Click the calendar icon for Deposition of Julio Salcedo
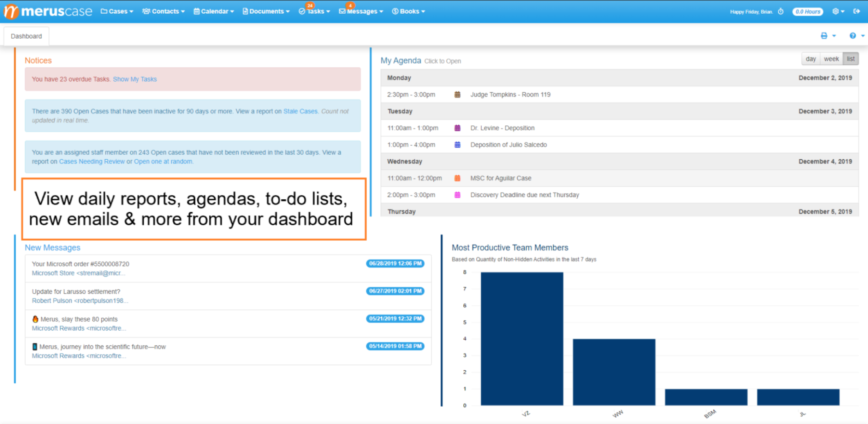The height and width of the screenshot is (424, 868). pyautogui.click(x=457, y=145)
